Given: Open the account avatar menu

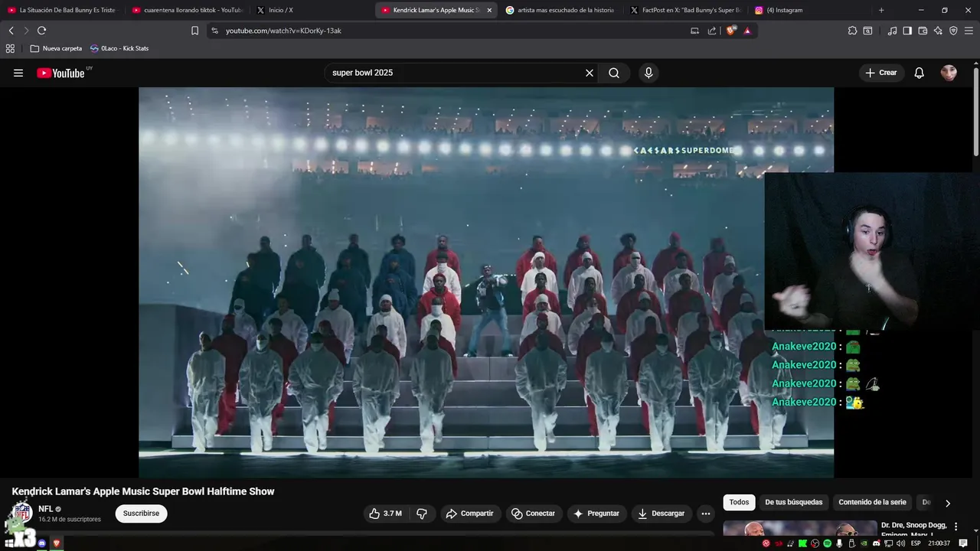Looking at the screenshot, I should coord(949,73).
